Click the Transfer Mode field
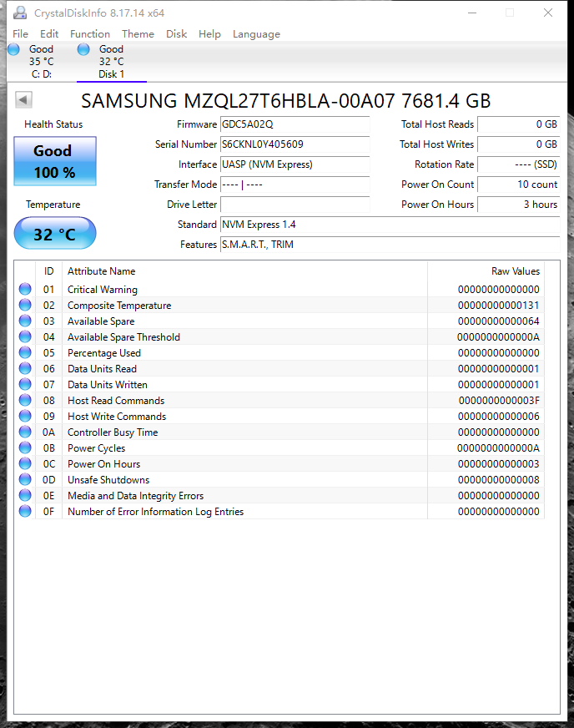The height and width of the screenshot is (728, 574). point(295,185)
